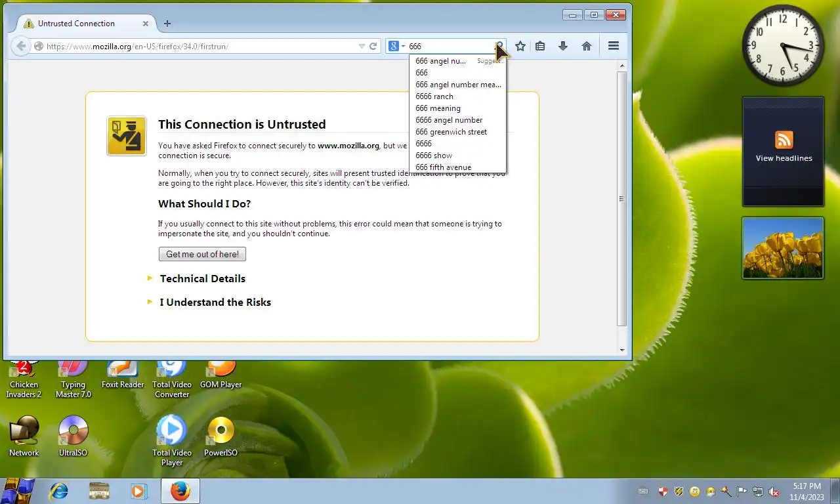Open Windows Explorer from taskbar

(99, 491)
